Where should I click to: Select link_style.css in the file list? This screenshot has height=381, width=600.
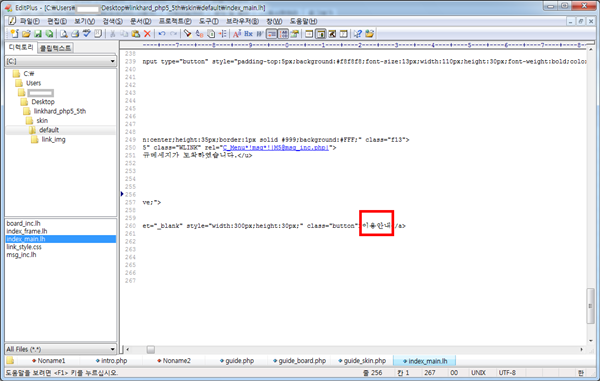24,247
